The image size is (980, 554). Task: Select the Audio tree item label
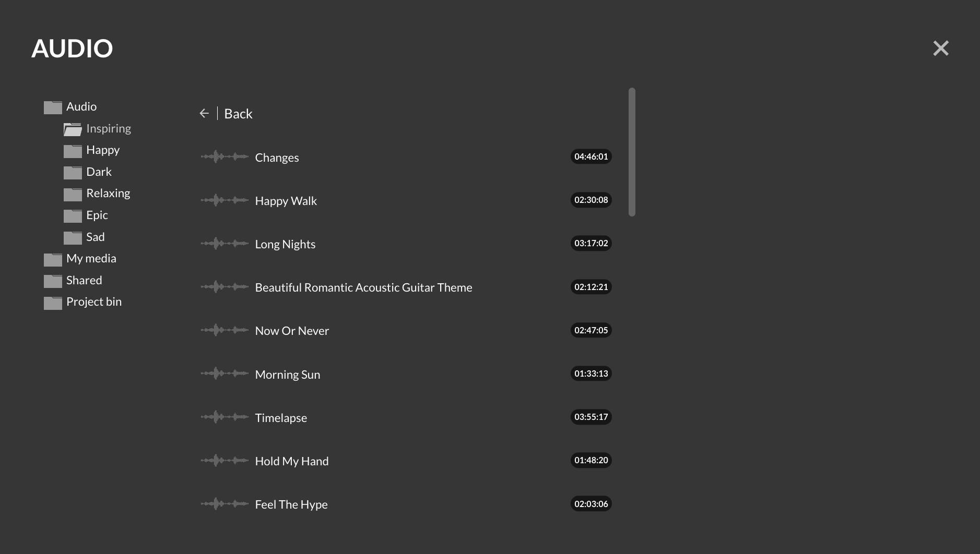81,106
